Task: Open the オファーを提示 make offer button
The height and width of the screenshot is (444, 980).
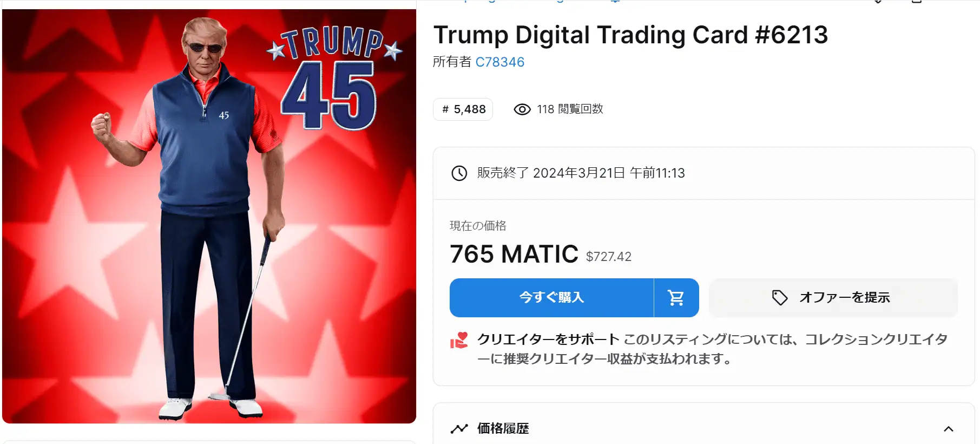Action: 833,298
